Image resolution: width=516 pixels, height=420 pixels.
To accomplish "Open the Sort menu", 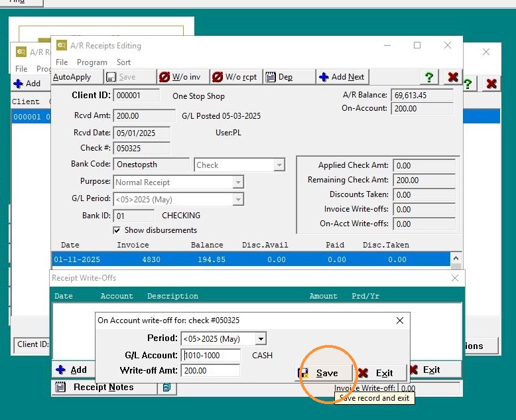I will click(123, 62).
